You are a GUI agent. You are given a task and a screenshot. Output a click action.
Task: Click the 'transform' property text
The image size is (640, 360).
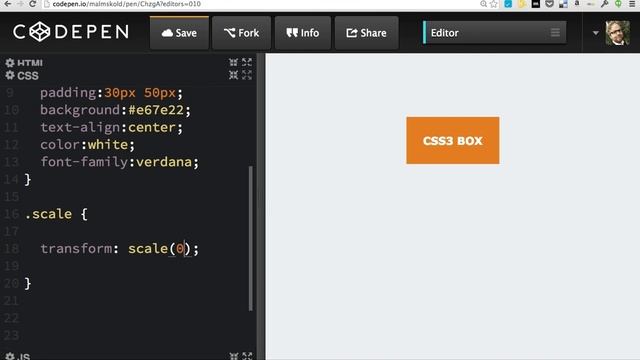click(x=76, y=249)
